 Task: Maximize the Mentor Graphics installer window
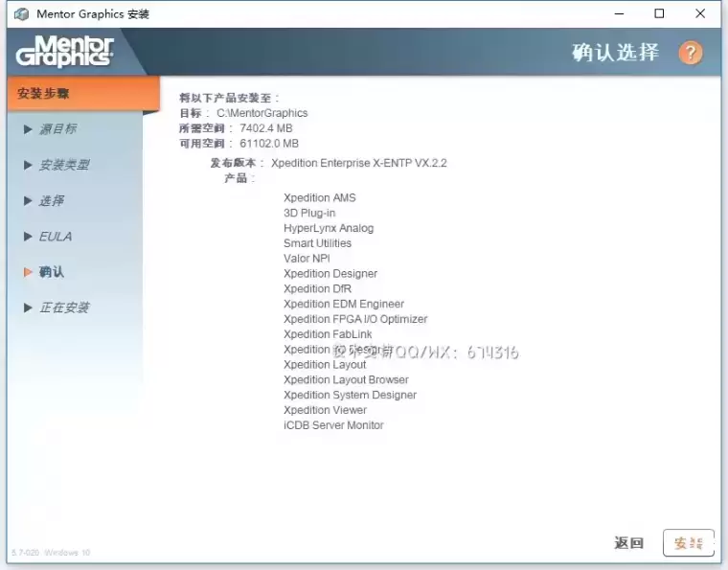pos(659,14)
